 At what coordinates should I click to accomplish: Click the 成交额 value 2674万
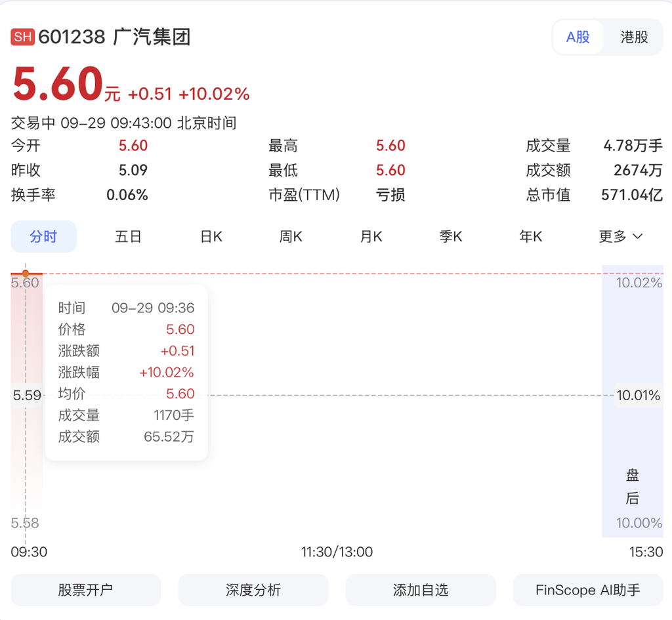638,170
